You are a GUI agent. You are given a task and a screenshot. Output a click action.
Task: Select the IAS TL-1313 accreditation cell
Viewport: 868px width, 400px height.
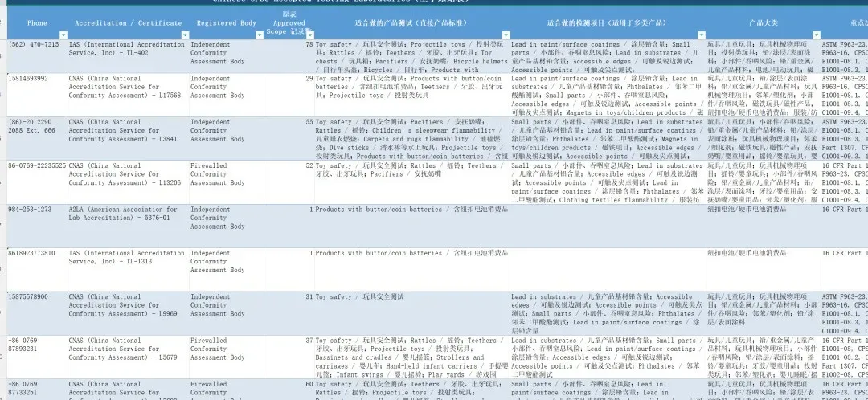point(129,269)
